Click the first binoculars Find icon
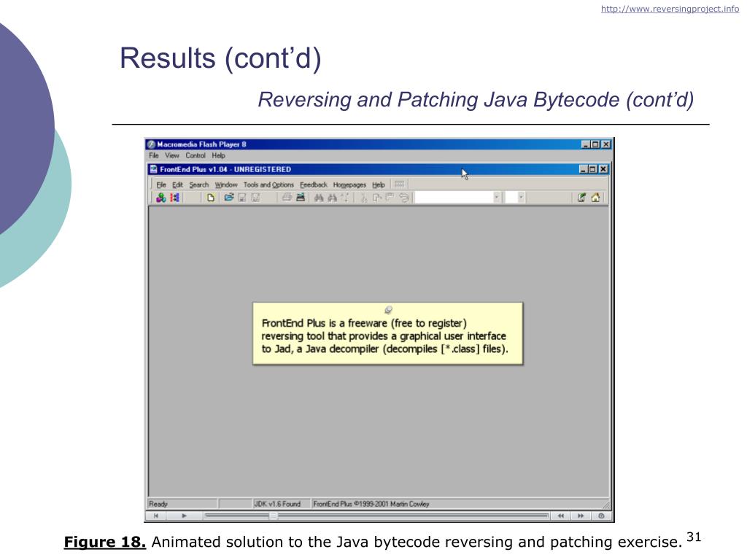This screenshot has height=560, width=747. click(x=319, y=198)
